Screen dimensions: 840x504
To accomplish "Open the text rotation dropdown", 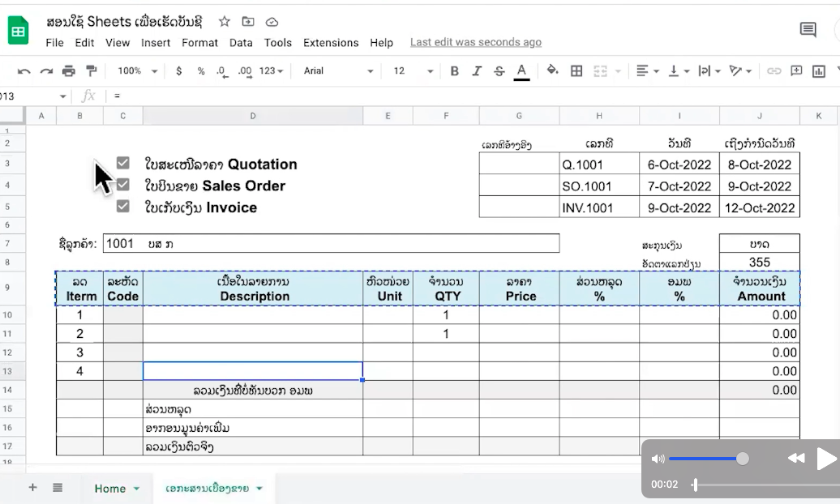I will point(740,70).
